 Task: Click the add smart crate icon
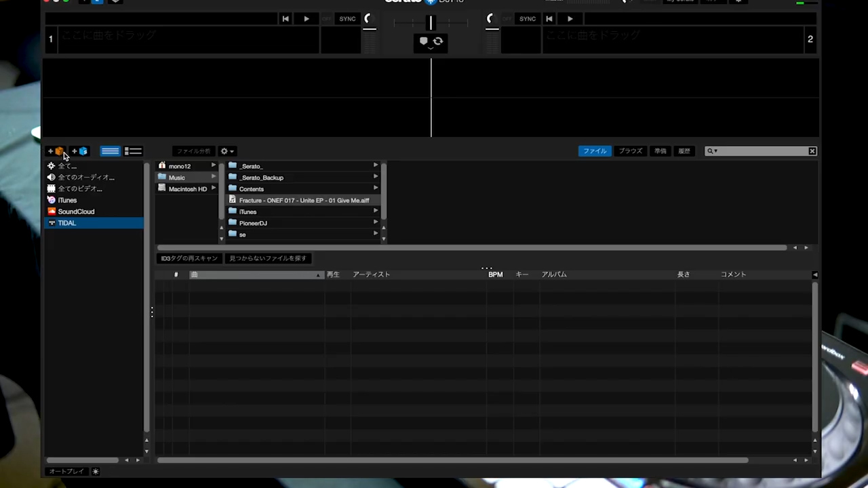coord(80,151)
